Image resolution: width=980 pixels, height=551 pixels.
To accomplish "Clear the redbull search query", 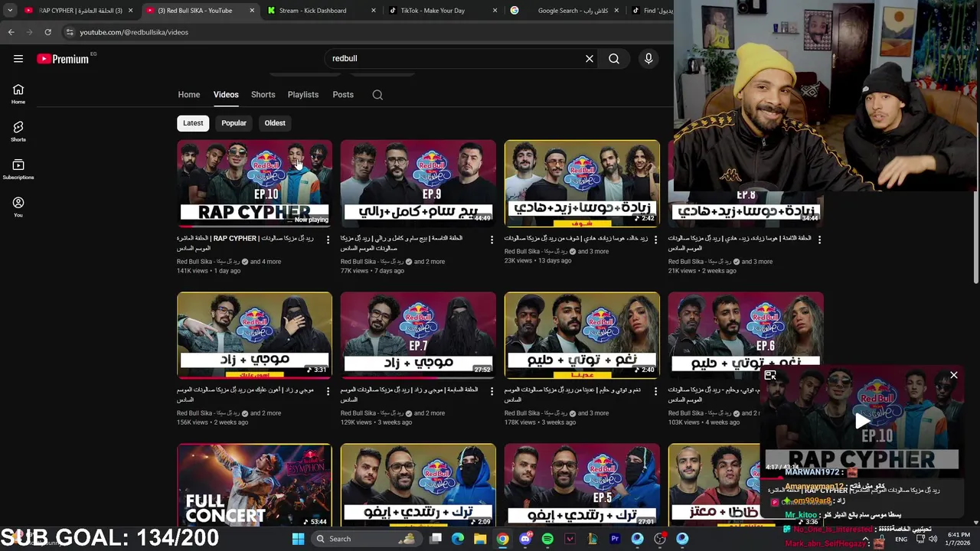I will point(590,59).
